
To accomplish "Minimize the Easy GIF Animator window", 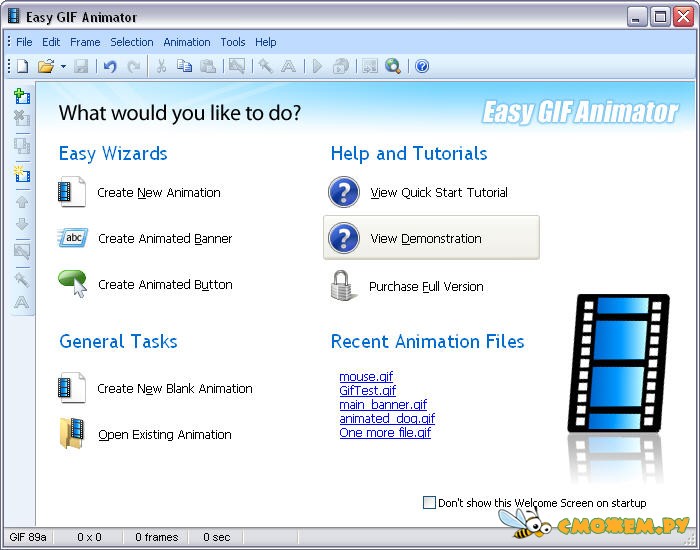I will pyautogui.click(x=637, y=17).
